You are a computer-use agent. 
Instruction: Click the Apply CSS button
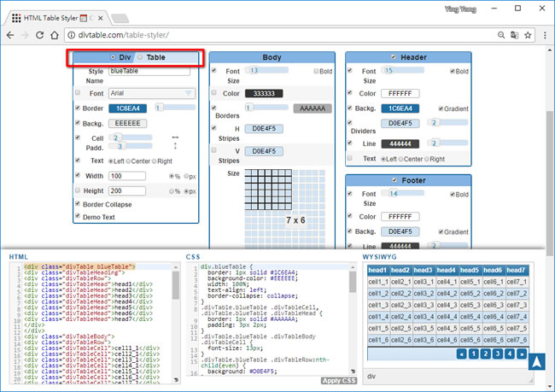(339, 381)
